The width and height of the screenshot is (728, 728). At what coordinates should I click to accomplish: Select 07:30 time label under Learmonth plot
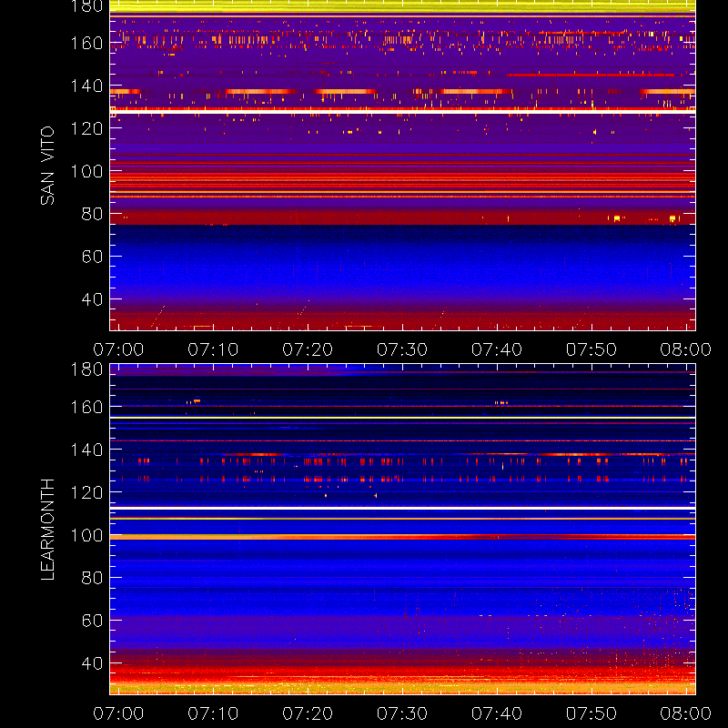[402, 713]
